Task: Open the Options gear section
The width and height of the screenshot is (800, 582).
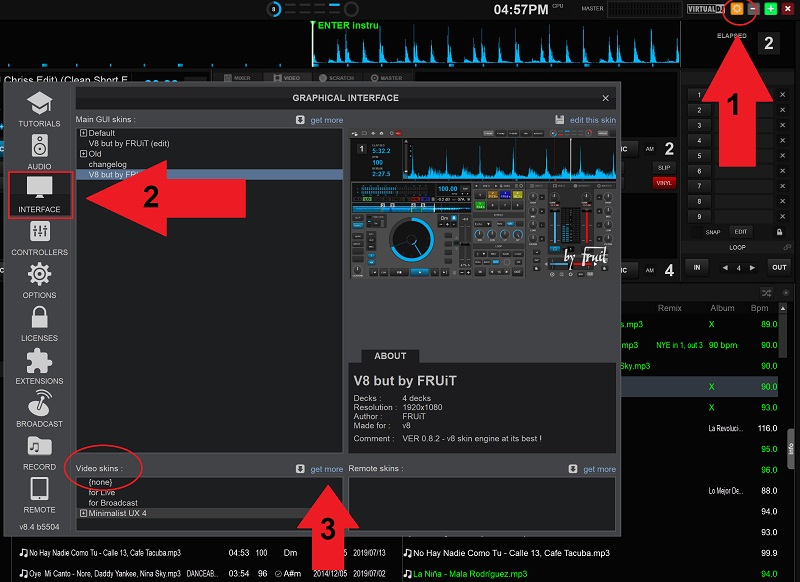Action: (x=39, y=281)
